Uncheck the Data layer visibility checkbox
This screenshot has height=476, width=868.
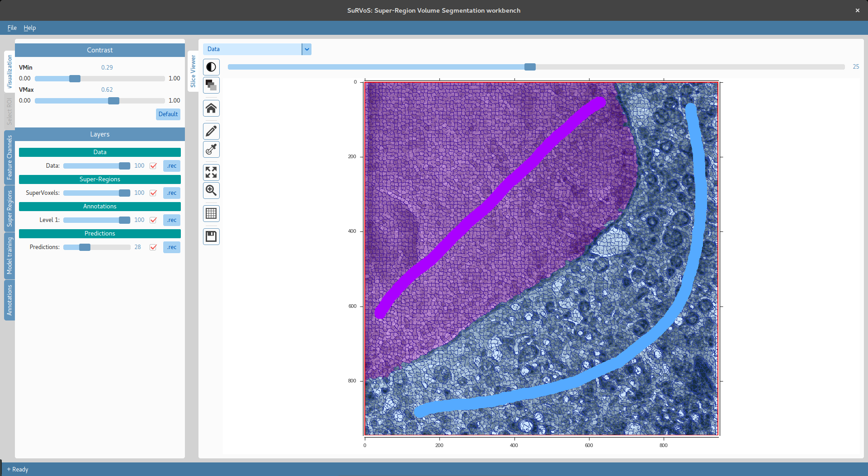point(153,166)
